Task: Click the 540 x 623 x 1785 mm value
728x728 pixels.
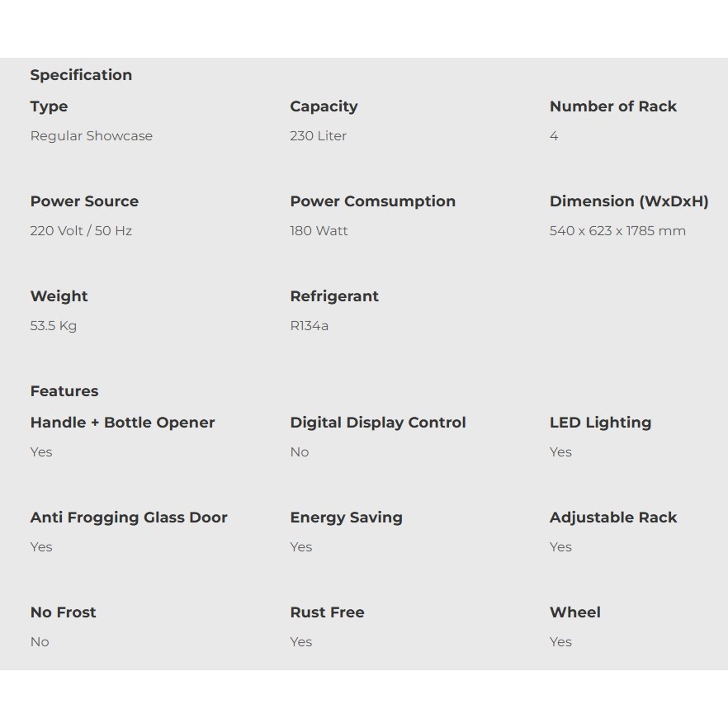Action: (x=617, y=231)
